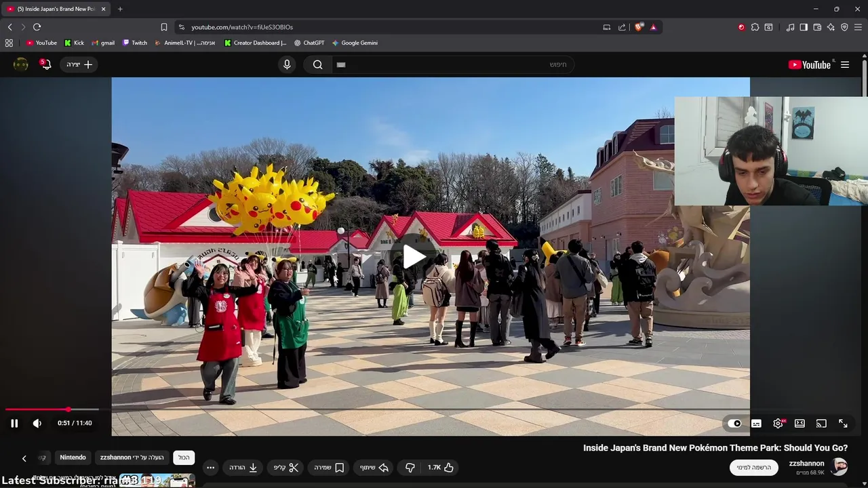Viewport: 868px width, 488px height.
Task: Dislike the video with thumbs down
Action: [x=410, y=467]
